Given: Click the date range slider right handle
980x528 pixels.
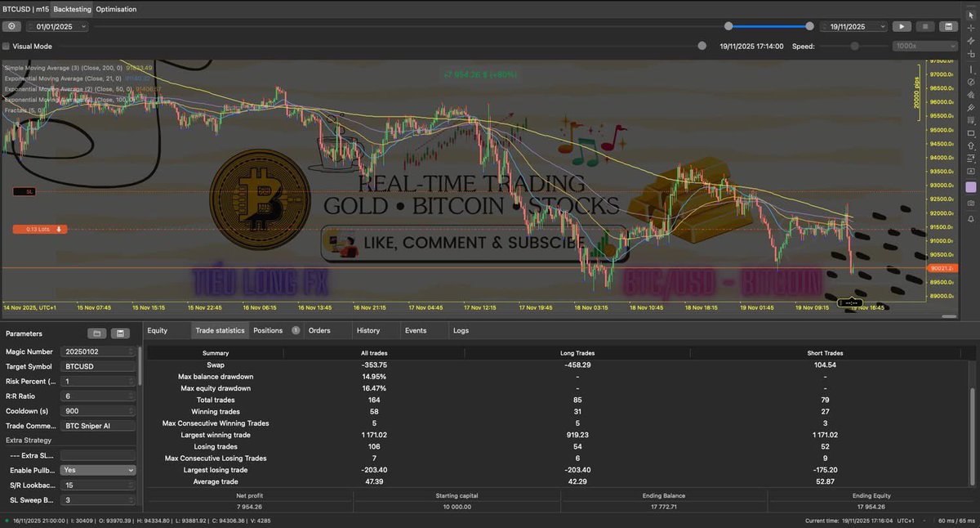Looking at the screenshot, I should [x=810, y=26].
